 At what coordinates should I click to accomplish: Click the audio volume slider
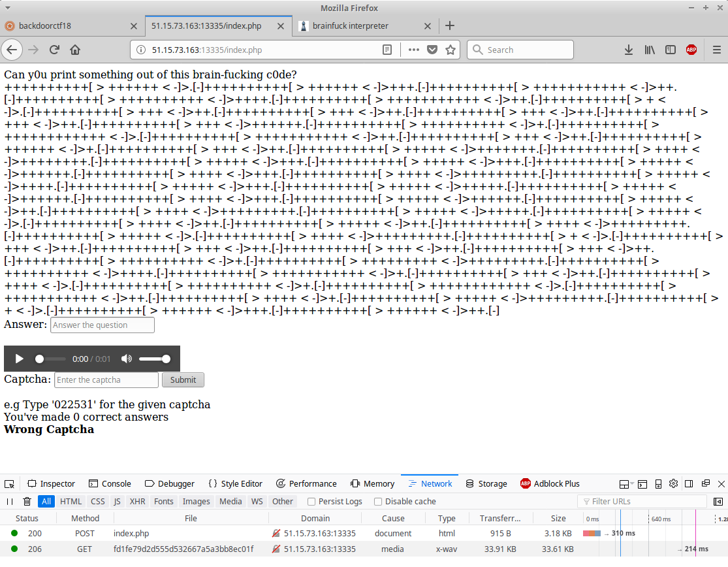coord(154,359)
